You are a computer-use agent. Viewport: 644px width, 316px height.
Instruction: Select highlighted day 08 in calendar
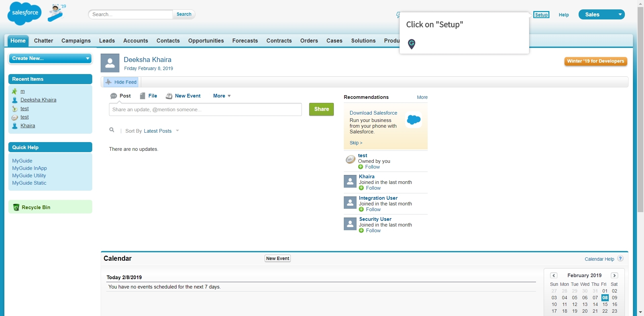tap(605, 298)
